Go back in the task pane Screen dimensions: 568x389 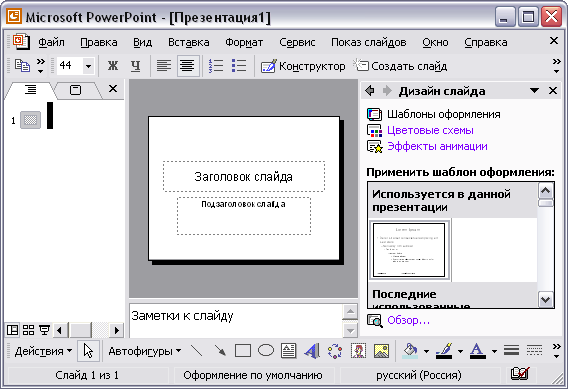pos(370,91)
